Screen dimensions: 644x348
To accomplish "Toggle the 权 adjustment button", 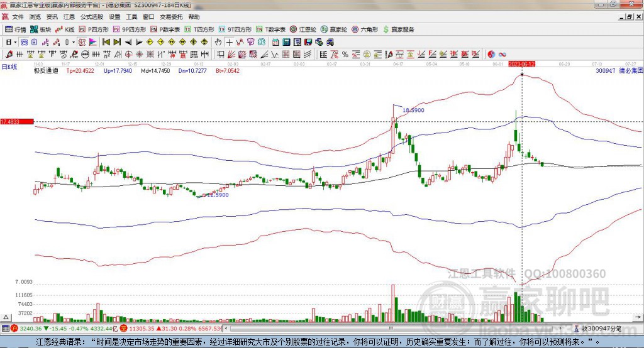I will click(x=82, y=42).
